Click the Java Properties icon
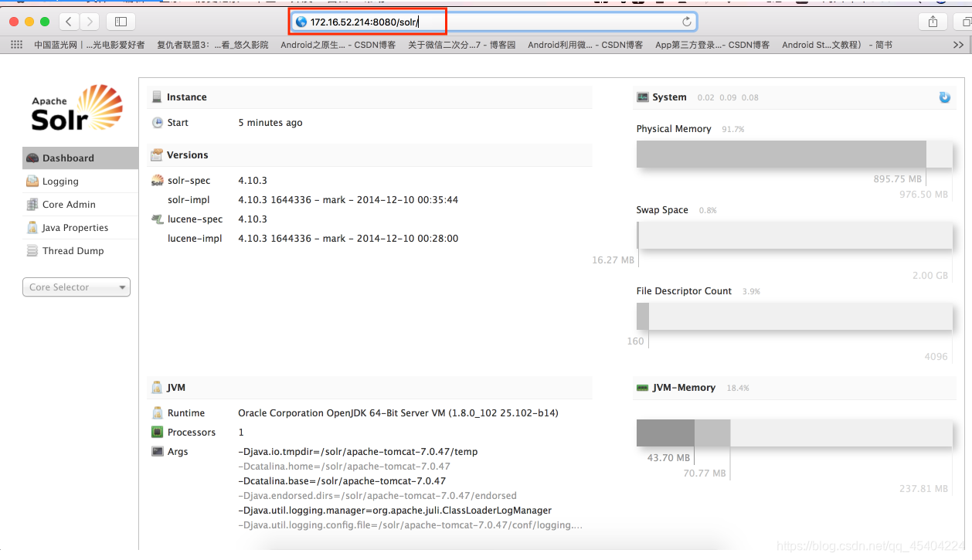The width and height of the screenshot is (972, 560). (32, 227)
